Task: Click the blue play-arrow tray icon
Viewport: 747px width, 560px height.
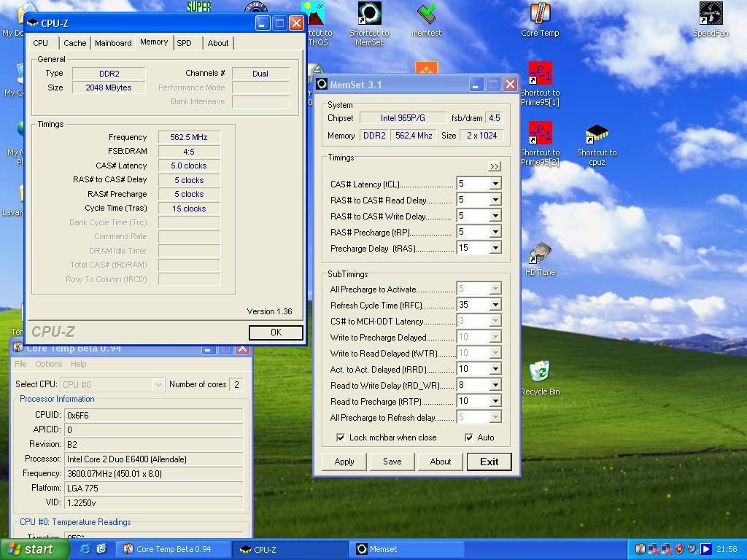Action: pos(706,549)
